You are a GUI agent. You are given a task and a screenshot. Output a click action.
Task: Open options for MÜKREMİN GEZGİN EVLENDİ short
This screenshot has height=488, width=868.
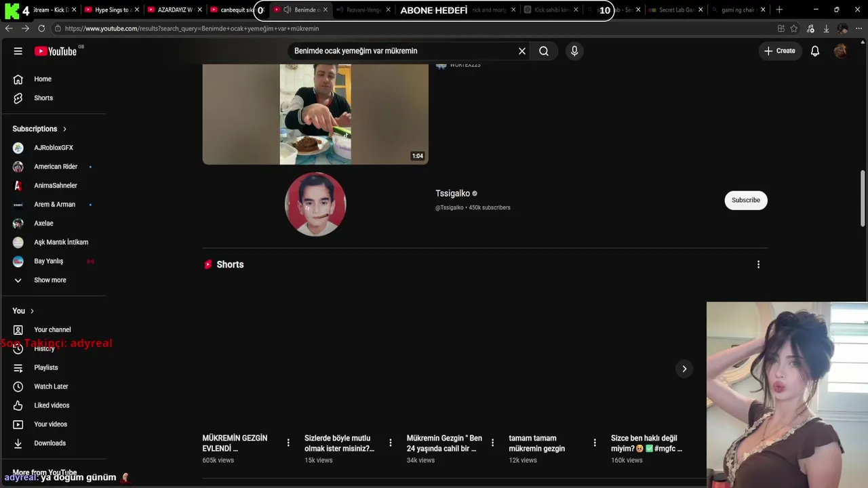point(288,443)
